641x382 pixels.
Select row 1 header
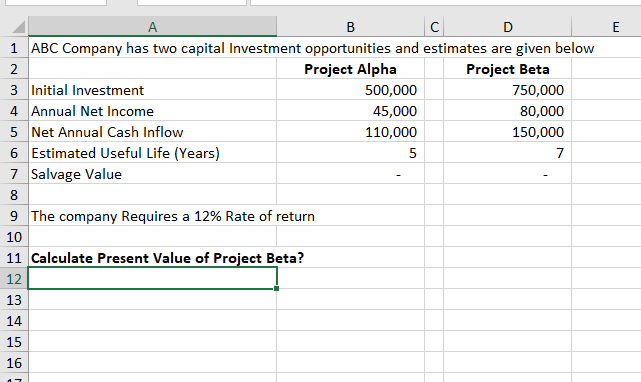point(14,48)
